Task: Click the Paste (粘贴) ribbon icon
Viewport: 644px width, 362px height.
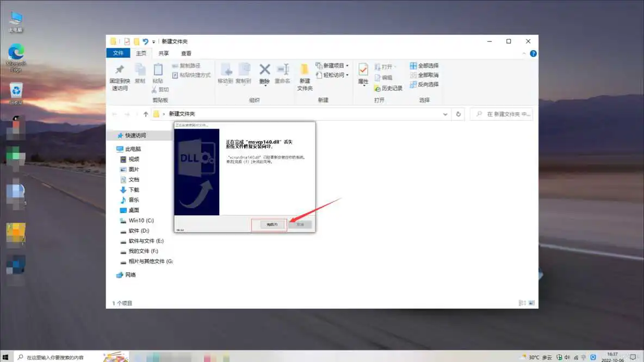Action: coord(157,71)
